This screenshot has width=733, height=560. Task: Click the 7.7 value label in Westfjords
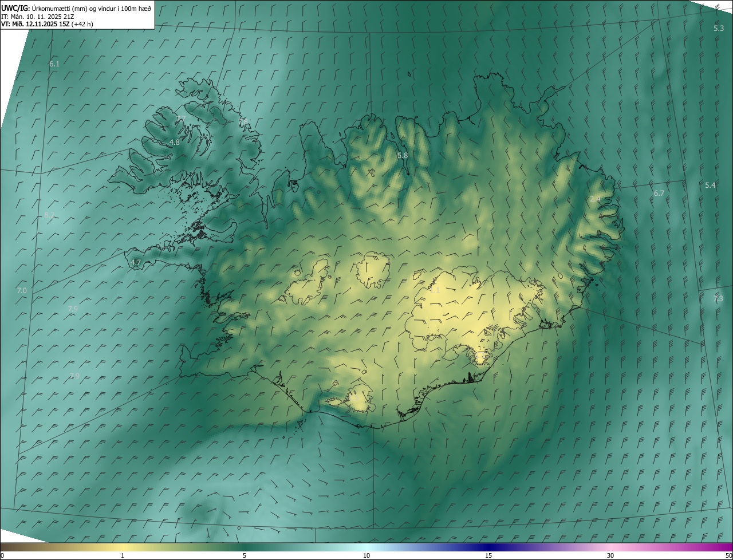[181, 119]
